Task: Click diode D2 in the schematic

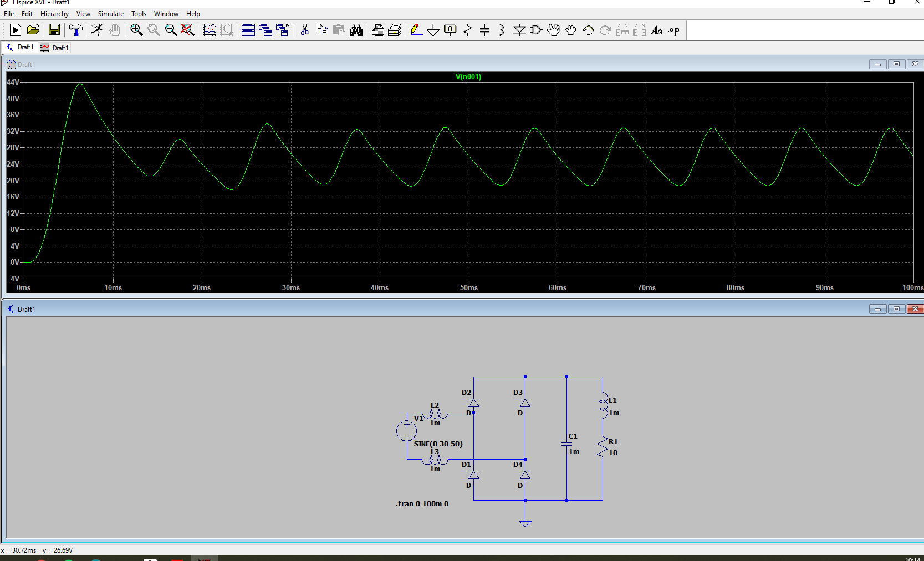Action: coord(474,403)
